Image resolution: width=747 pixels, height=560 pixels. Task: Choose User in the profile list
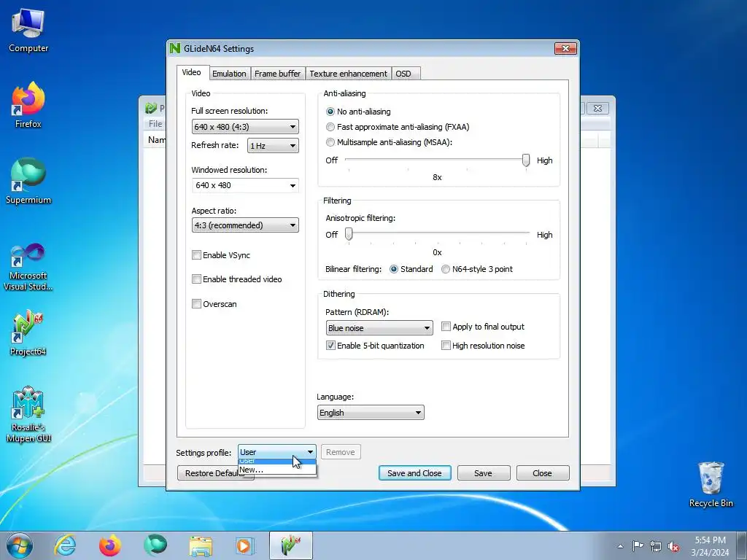pos(276,462)
